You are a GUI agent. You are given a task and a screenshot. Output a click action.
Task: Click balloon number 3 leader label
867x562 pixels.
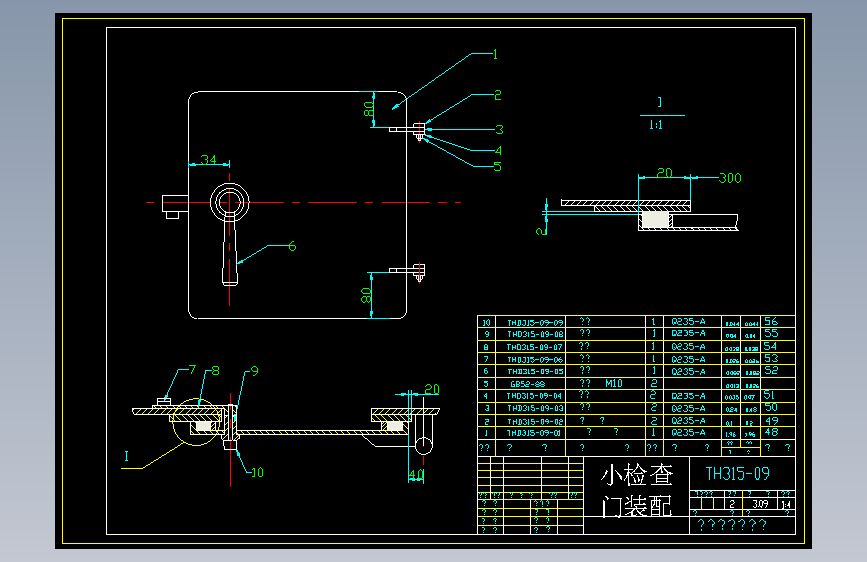499,130
